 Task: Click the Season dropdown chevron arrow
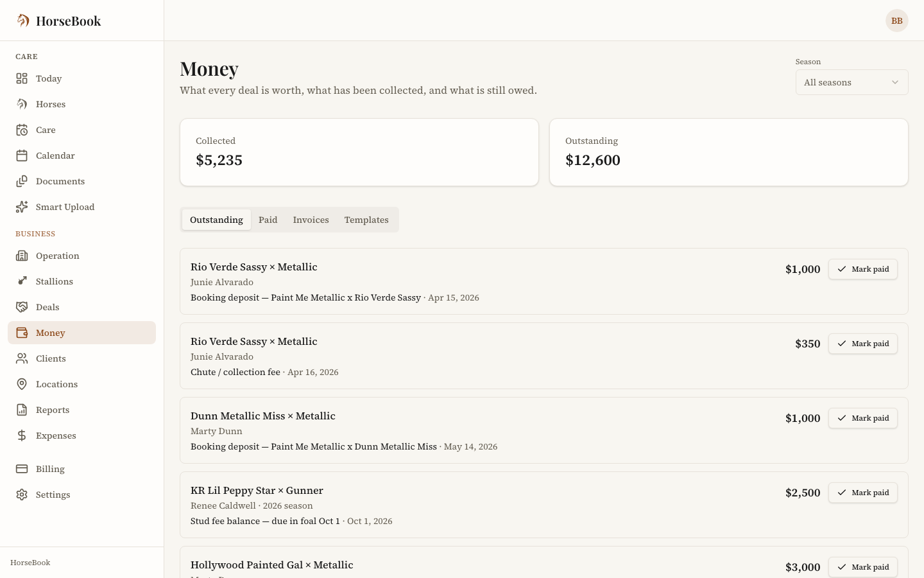pos(895,82)
